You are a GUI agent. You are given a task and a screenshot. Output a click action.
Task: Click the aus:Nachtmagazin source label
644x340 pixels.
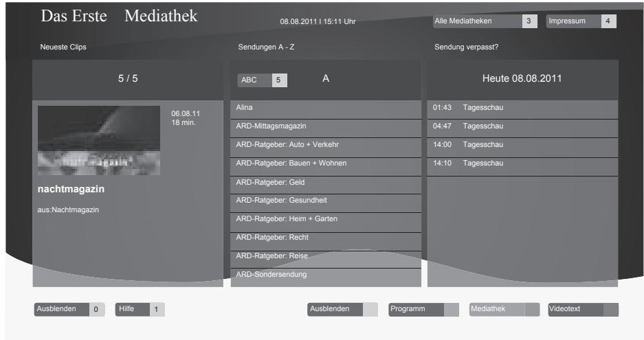(x=68, y=209)
